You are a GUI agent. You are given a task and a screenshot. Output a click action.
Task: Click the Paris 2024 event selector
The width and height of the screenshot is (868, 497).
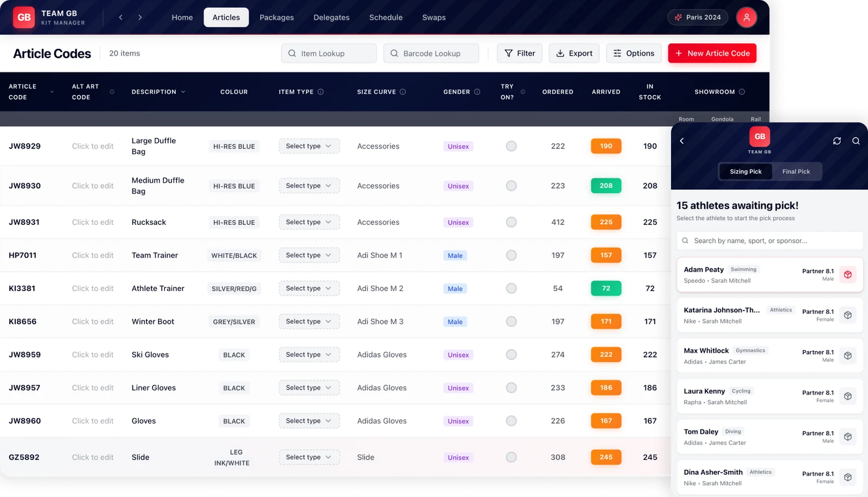[698, 17]
